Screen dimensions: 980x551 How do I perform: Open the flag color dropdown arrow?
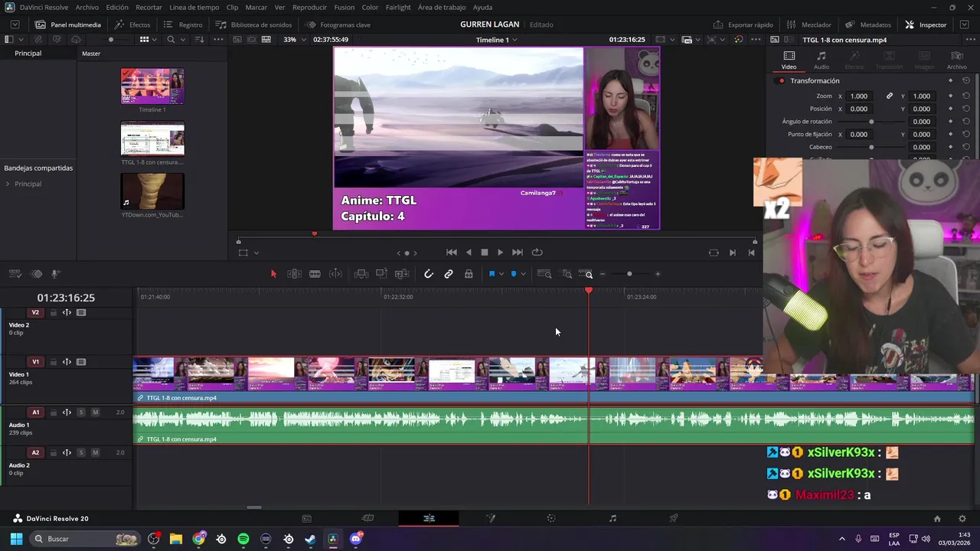click(x=501, y=274)
